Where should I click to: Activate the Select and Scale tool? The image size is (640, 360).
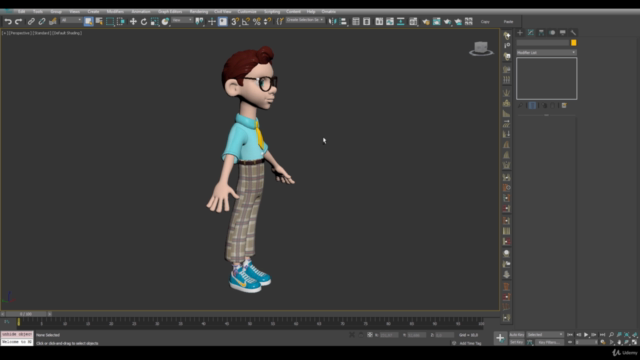(x=155, y=22)
